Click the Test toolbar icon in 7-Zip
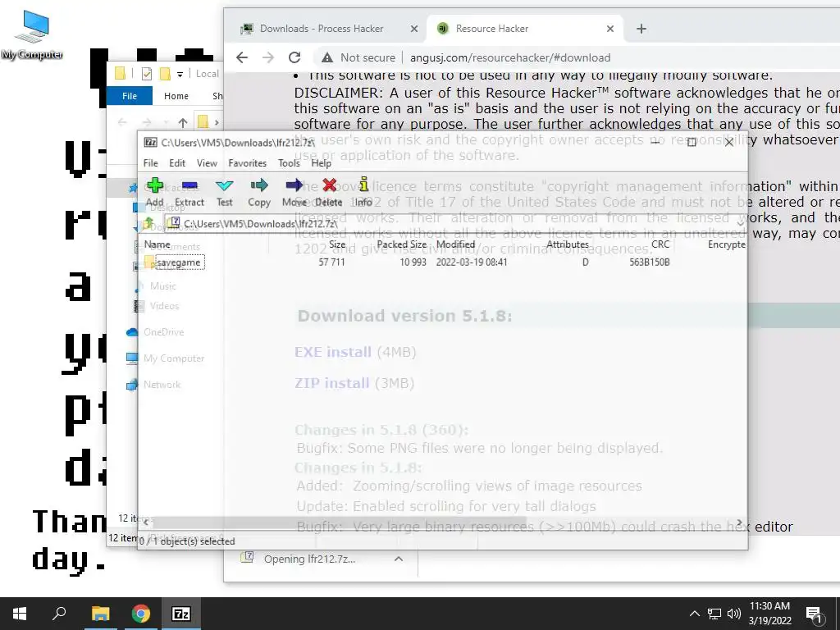Viewport: 840px width, 630px height. [225, 193]
